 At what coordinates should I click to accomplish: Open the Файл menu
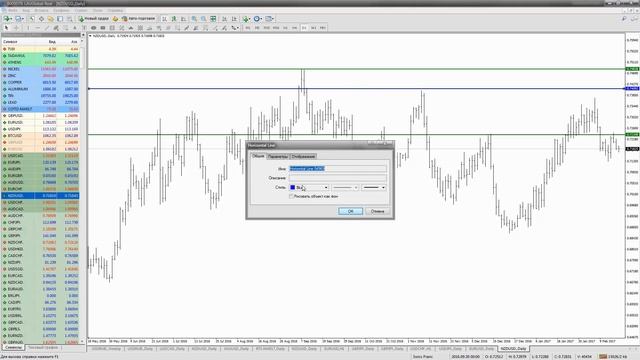[13, 10]
